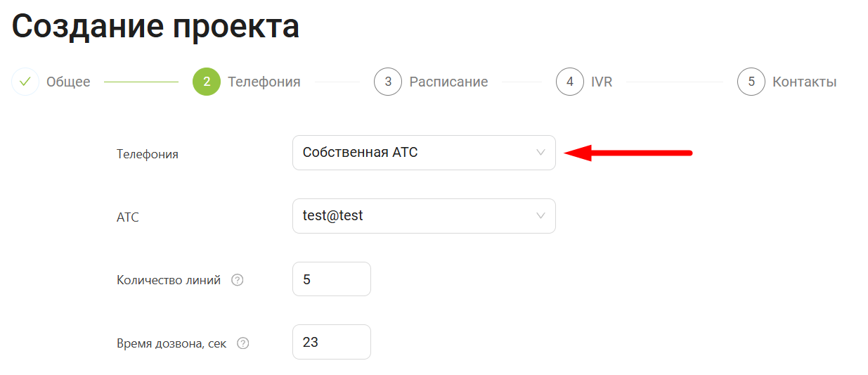
Task: Click the step 3 circle icon
Action: pos(388,82)
